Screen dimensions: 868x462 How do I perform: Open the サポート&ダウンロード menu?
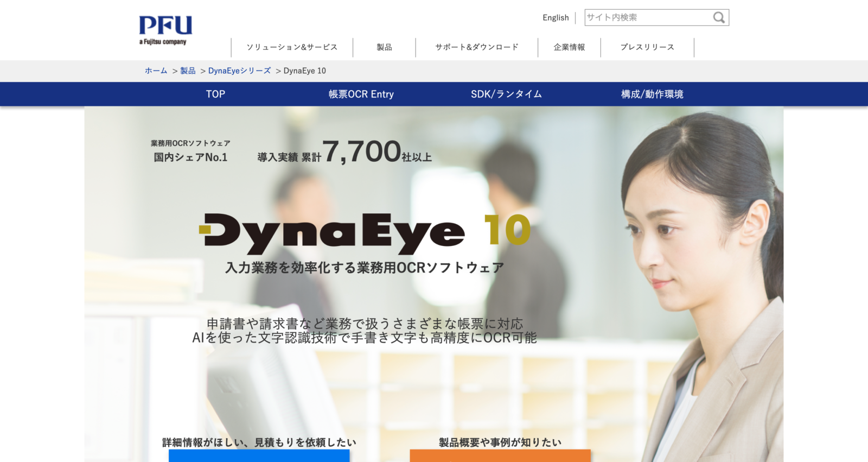click(477, 47)
